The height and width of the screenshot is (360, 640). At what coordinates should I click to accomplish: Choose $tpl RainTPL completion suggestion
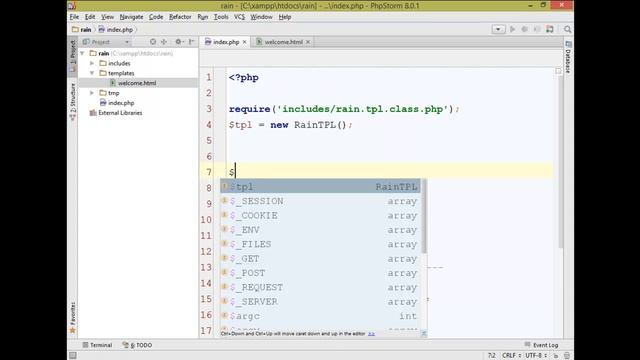(x=320, y=187)
